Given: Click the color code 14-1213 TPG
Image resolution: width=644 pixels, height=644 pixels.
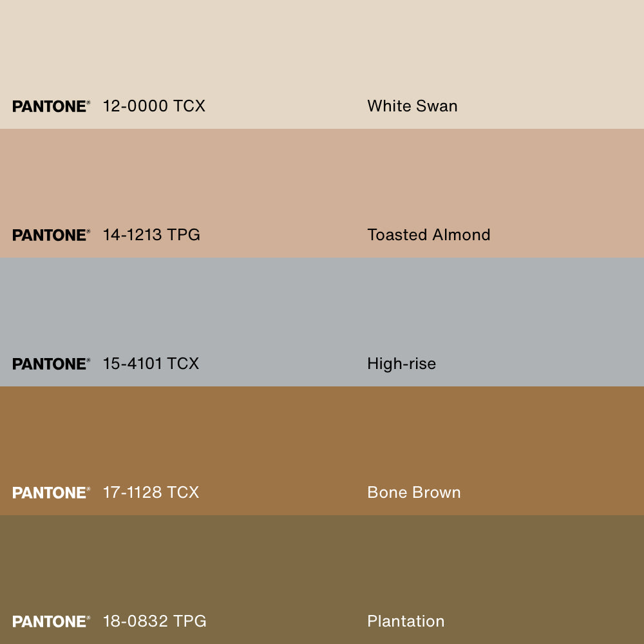Looking at the screenshot, I should point(151,235).
